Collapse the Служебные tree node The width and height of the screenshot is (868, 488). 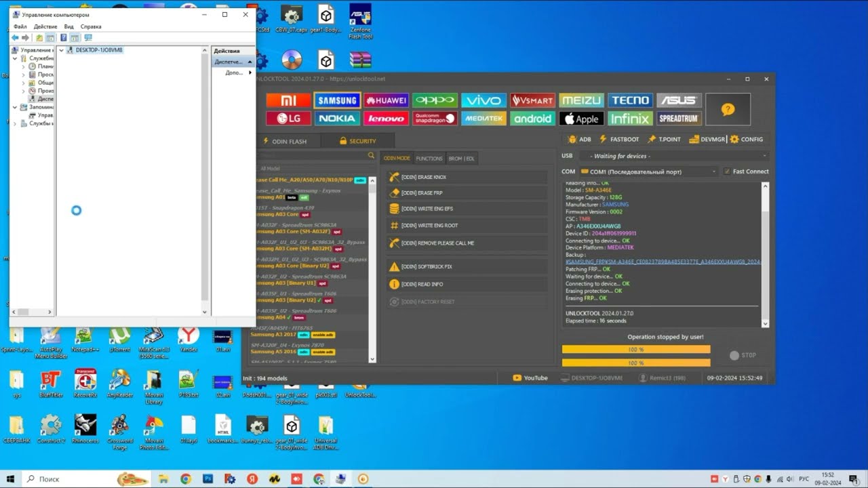(16, 58)
